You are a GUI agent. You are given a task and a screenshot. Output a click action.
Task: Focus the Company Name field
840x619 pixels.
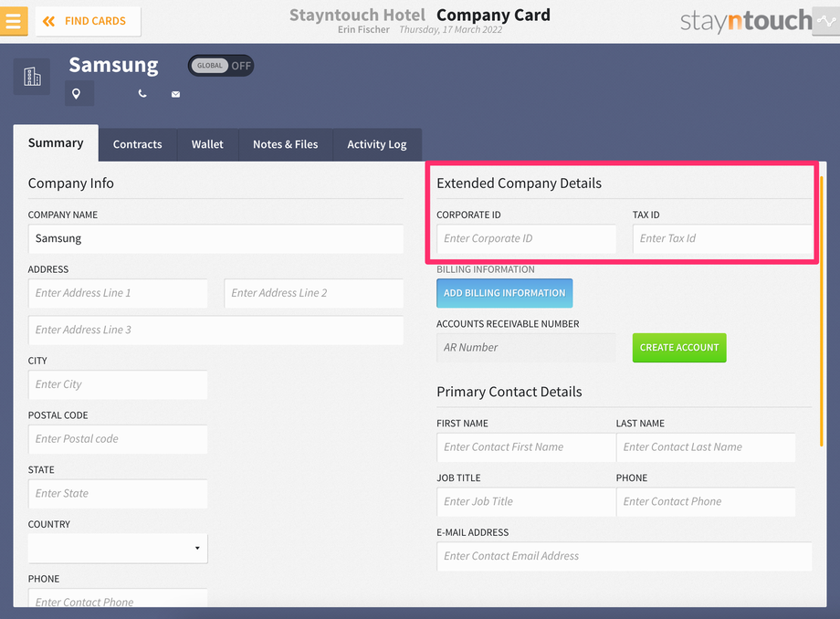pyautogui.click(x=215, y=239)
